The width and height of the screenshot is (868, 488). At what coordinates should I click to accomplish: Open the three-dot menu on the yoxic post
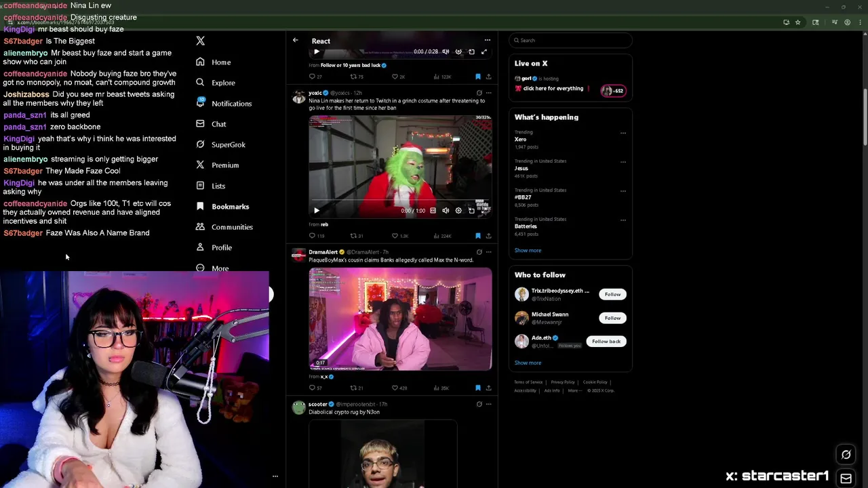(488, 93)
